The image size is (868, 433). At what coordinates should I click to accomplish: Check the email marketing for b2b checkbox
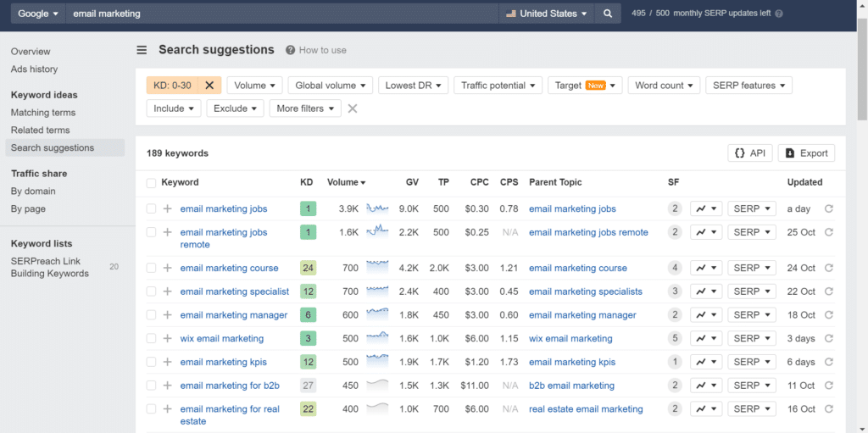coord(151,386)
